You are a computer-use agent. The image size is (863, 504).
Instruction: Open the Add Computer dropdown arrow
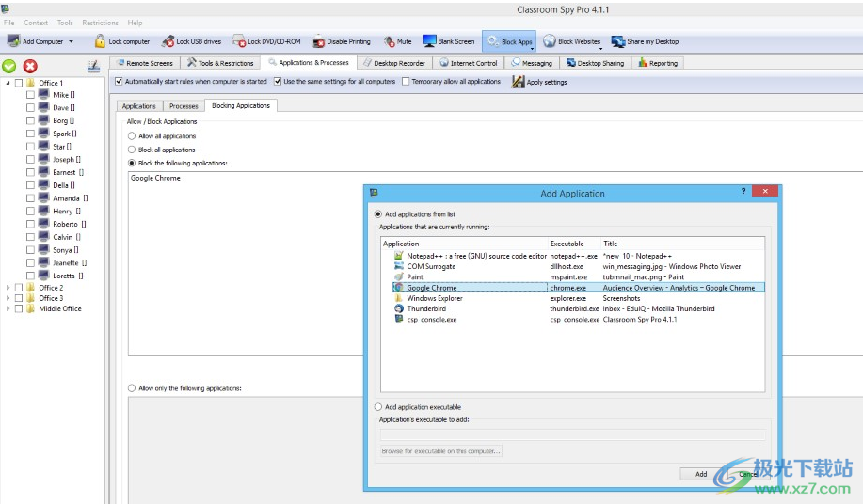(x=71, y=41)
